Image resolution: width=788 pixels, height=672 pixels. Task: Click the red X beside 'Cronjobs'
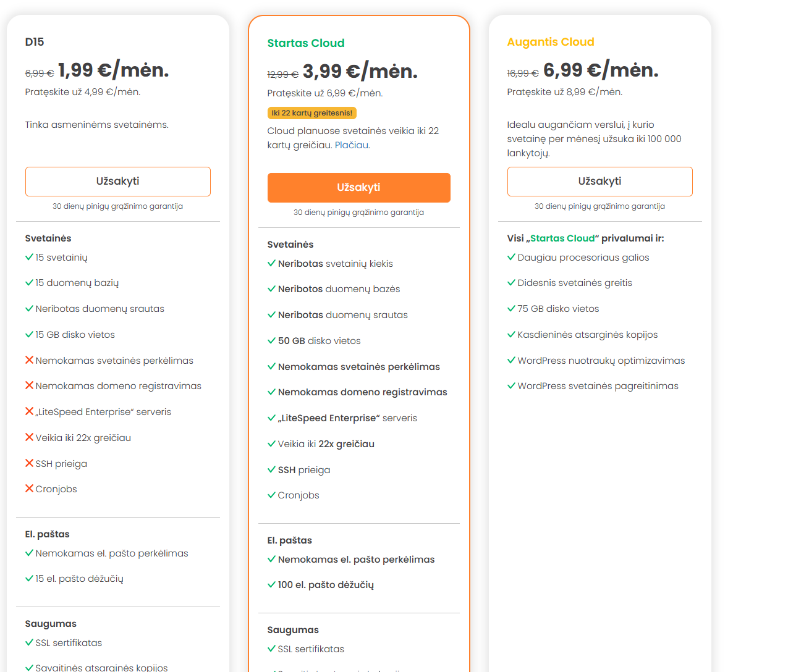coord(28,489)
